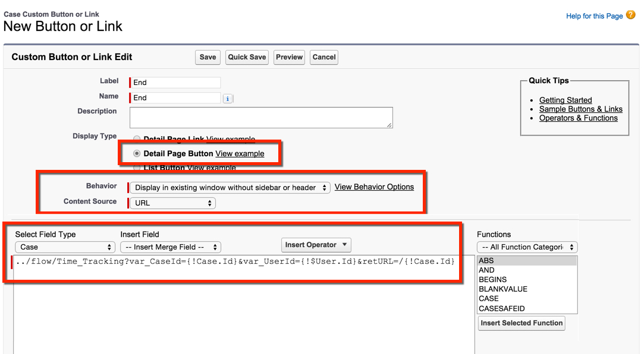Screen dimensions: 644x354
Task: Click the Preview button
Action: [290, 57]
